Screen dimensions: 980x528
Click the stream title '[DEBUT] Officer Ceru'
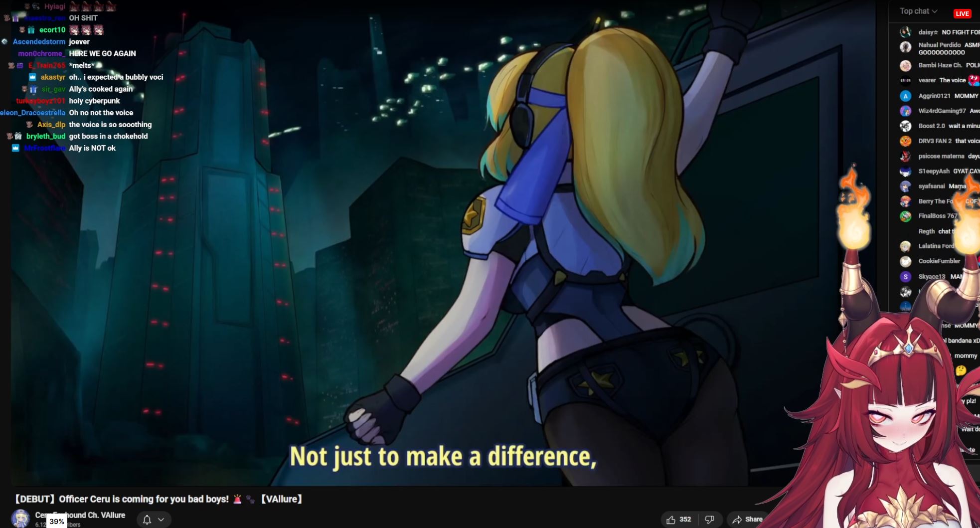pos(159,499)
